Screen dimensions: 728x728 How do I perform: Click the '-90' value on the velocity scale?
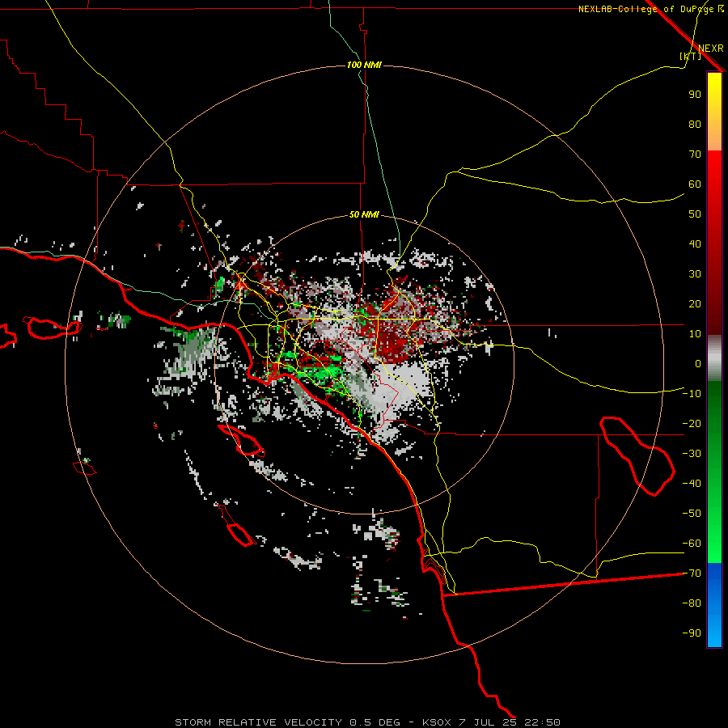click(692, 633)
